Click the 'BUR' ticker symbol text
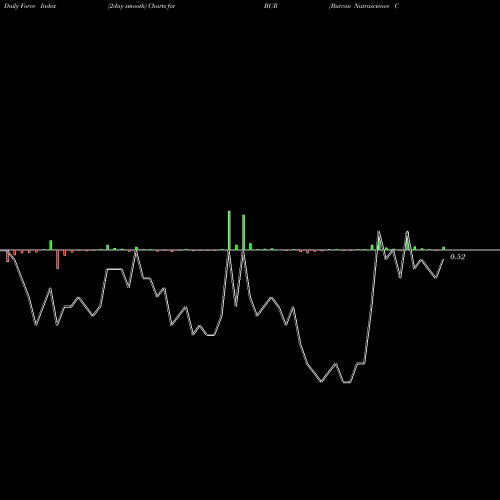 (271, 6)
